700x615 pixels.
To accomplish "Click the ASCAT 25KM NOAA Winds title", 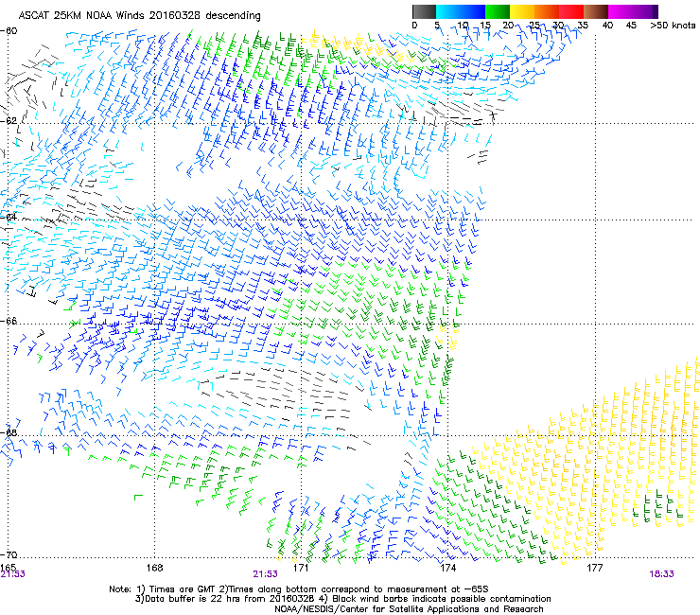I will pyautogui.click(x=139, y=15).
